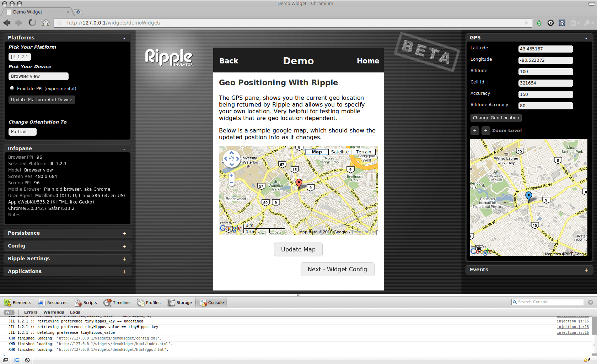The height and width of the screenshot is (364, 597).
Task: Close the Demo Widget tab
Action: (x=68, y=12)
